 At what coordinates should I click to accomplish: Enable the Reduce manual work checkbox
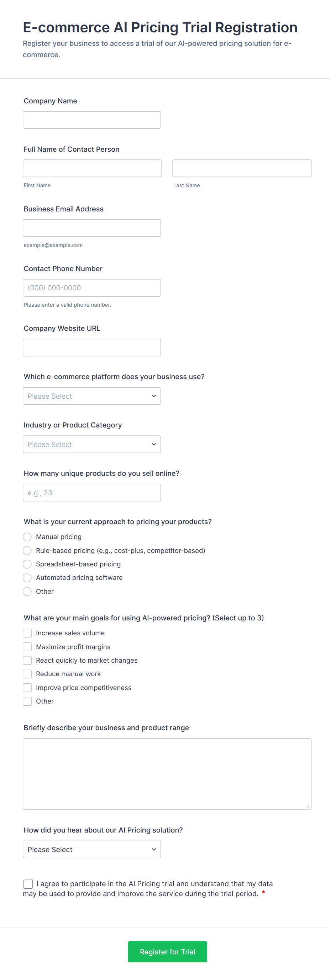[27, 674]
